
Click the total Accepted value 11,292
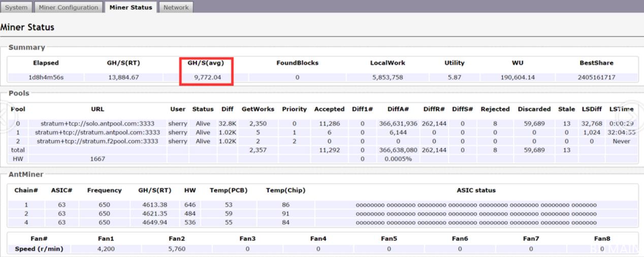329,150
